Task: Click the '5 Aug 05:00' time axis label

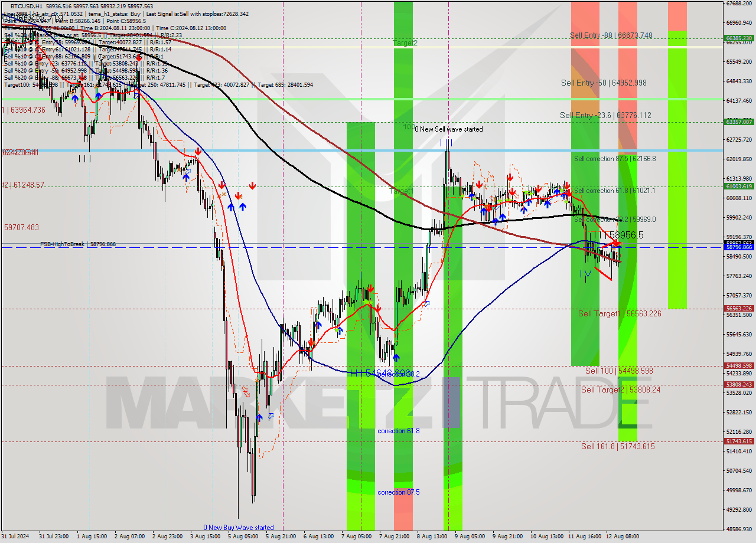Action: click(243, 537)
